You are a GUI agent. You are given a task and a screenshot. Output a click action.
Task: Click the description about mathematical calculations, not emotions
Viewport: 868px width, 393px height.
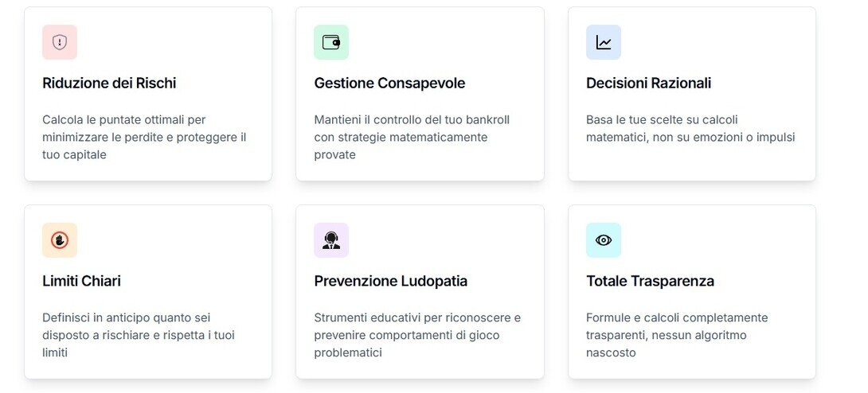[690, 128]
